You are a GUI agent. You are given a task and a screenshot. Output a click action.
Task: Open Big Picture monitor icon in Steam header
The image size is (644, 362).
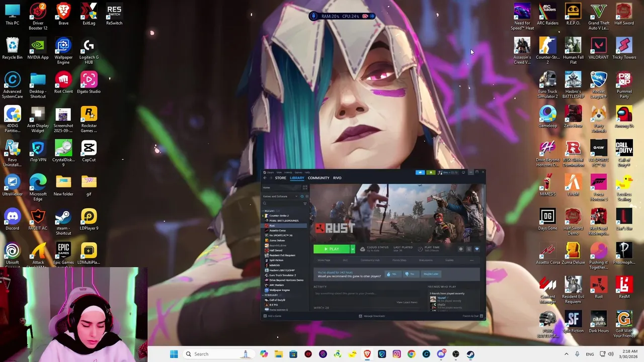[x=463, y=172]
